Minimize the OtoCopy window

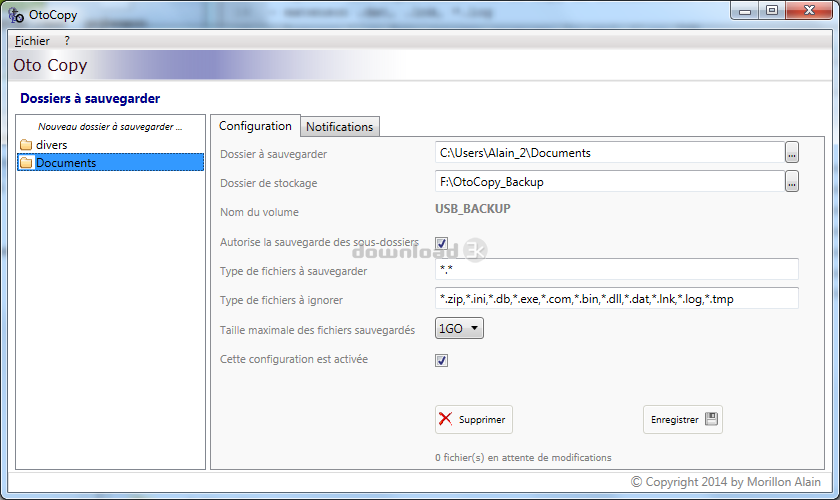coord(745,11)
